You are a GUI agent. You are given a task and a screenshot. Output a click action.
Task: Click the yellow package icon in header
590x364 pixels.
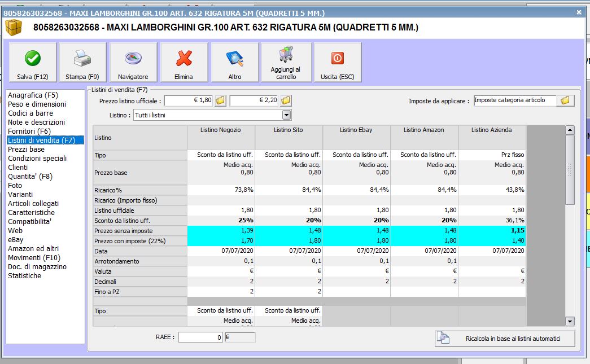14,28
